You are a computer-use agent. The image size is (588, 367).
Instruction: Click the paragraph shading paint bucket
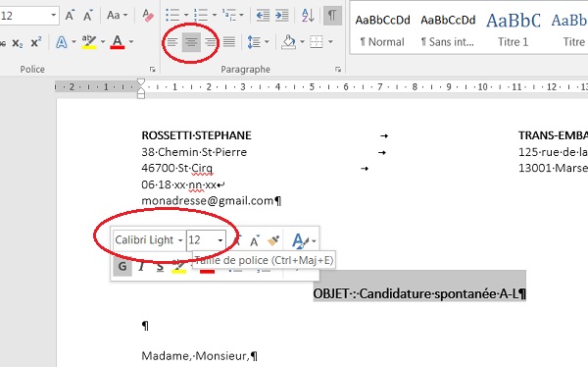288,42
